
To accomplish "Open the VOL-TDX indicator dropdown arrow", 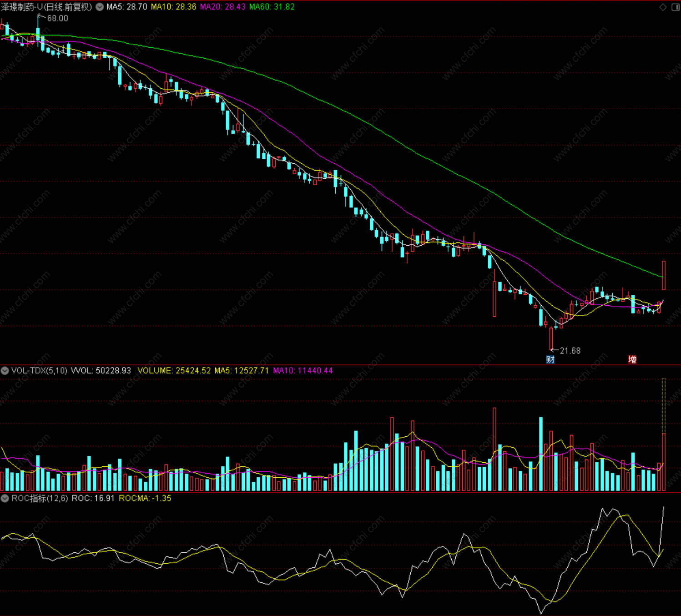I will click(5, 371).
